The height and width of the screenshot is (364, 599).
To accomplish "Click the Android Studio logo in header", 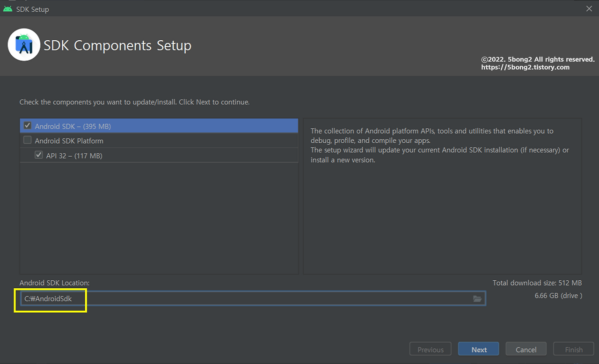I will (24, 45).
